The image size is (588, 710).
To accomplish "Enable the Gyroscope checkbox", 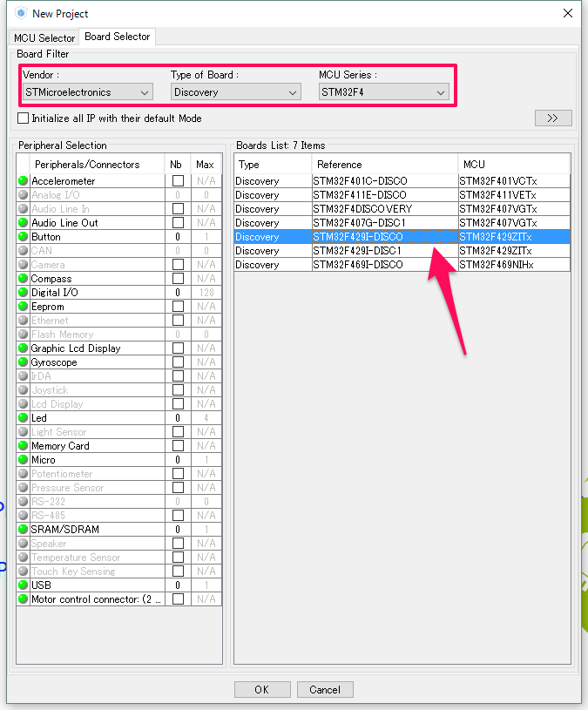I will (178, 362).
